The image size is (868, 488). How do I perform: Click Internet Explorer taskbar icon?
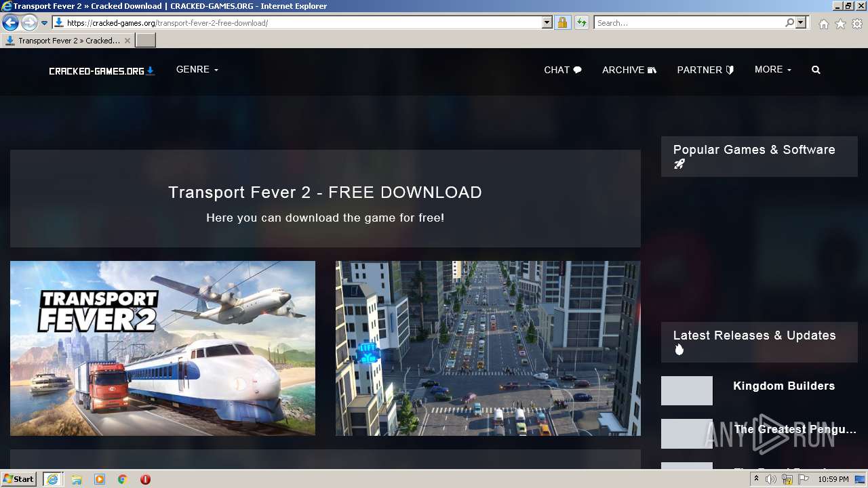tap(52, 479)
